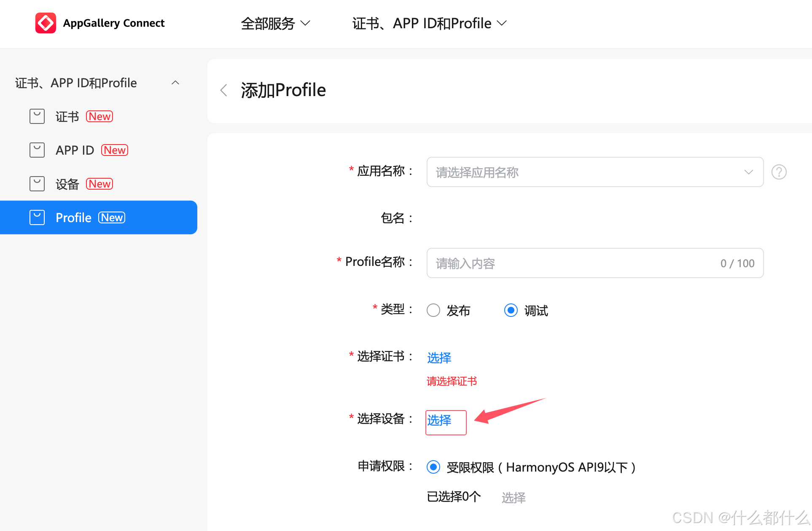Click the 证书 (Certificate) sidebar icon
This screenshot has height=531, width=812.
coord(38,116)
